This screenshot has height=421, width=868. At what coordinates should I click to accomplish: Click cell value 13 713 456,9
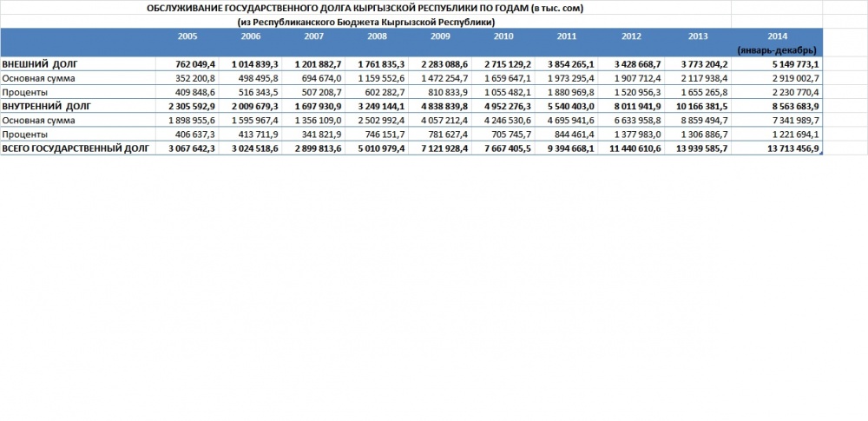click(x=792, y=148)
